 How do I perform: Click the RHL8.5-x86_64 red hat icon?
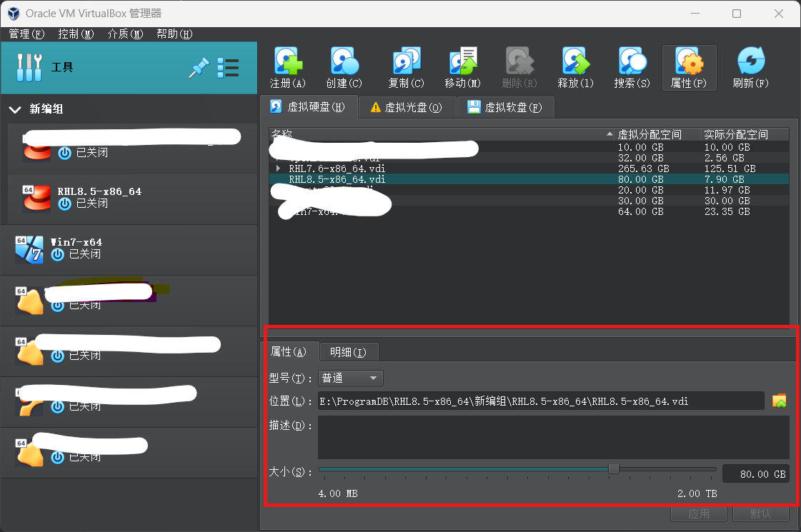(36, 198)
